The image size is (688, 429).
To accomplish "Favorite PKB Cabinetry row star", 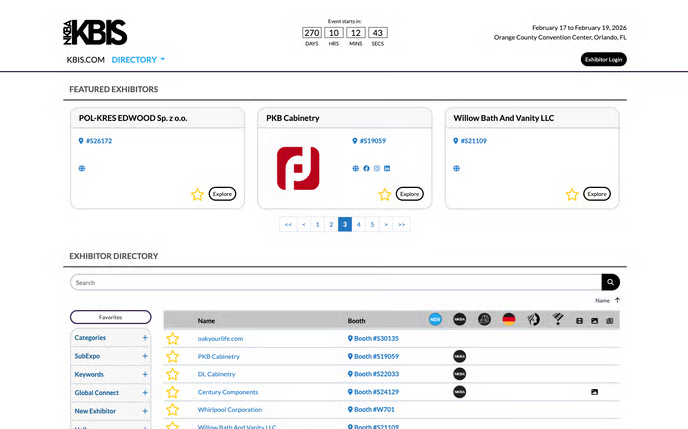I will [172, 357].
